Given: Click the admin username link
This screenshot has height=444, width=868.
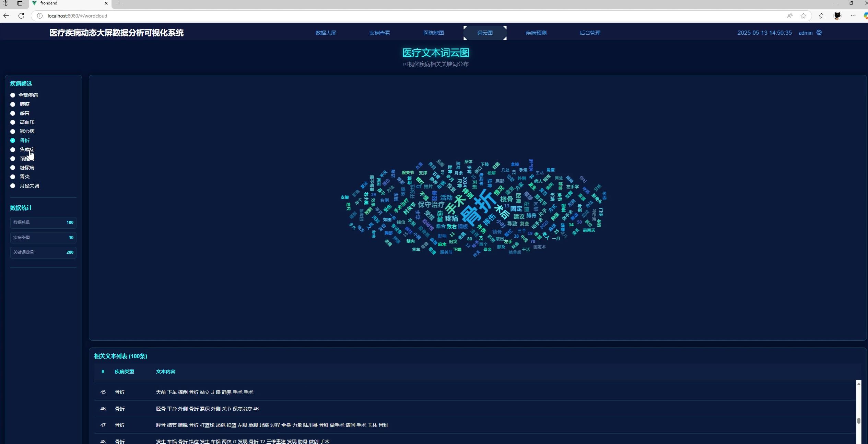Looking at the screenshot, I should [x=805, y=33].
